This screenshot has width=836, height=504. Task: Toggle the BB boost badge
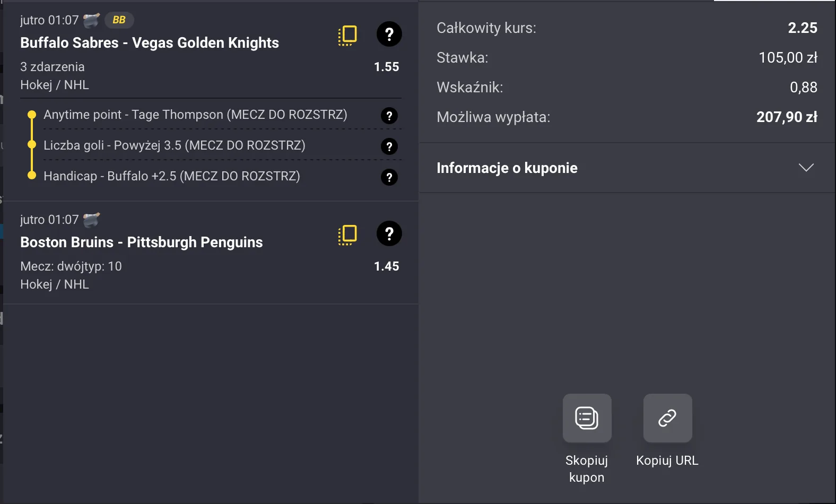click(x=119, y=20)
